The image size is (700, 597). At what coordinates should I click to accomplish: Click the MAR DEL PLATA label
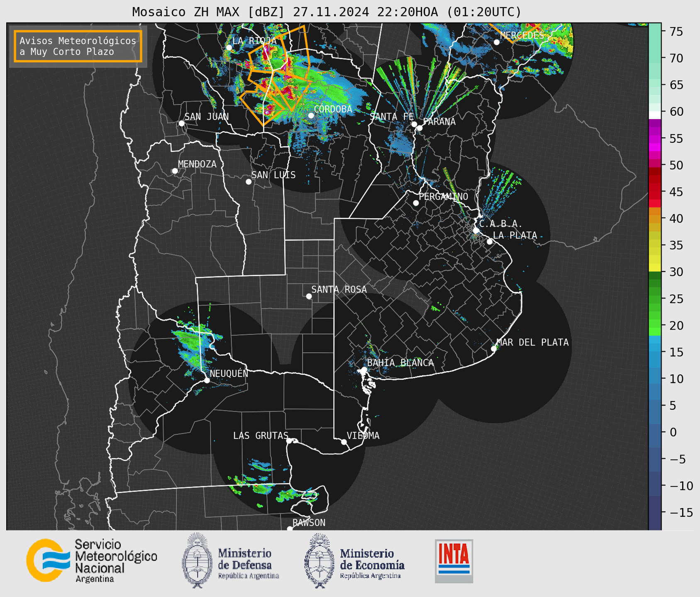click(532, 343)
